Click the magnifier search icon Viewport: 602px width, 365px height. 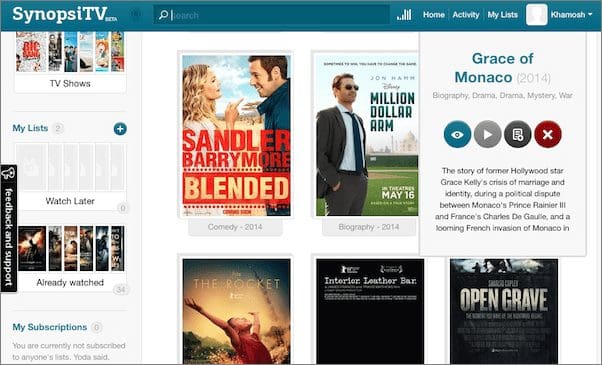click(163, 15)
